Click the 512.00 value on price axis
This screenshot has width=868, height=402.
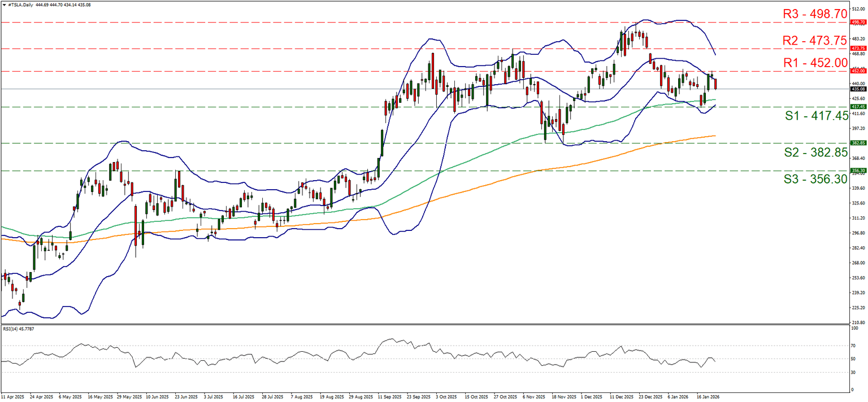(858, 8)
